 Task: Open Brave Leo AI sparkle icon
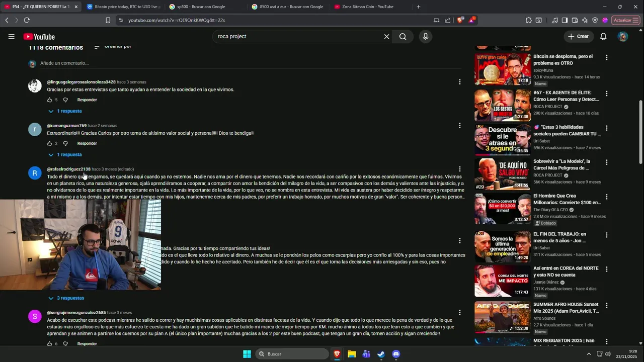coord(585,20)
